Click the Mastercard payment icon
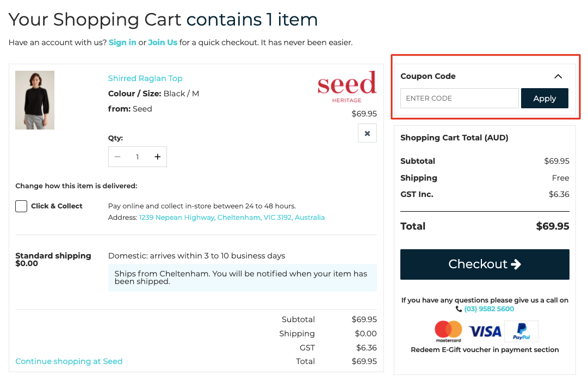Image resolution: width=588 pixels, height=382 pixels. pyautogui.click(x=448, y=331)
